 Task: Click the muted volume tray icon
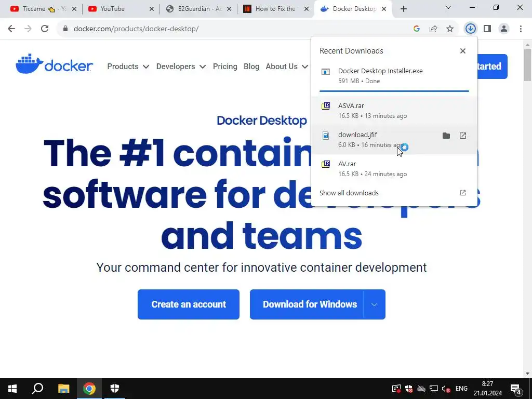point(446,389)
